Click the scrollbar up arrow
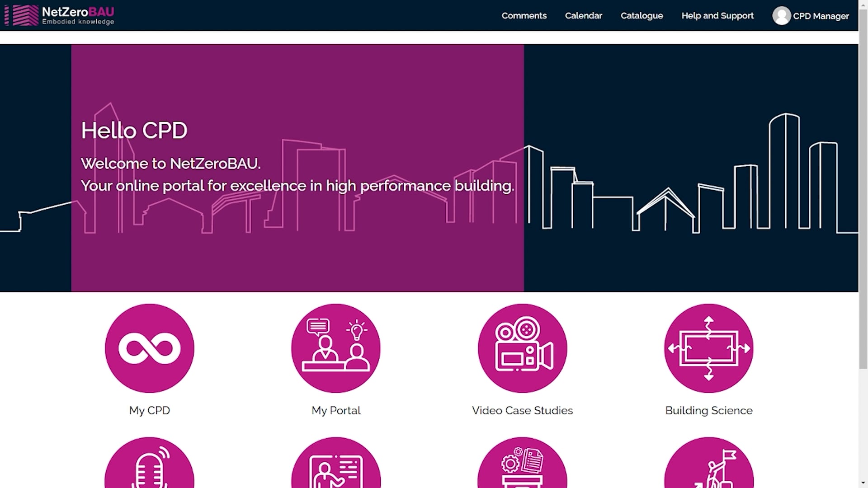The image size is (868, 488). (x=863, y=5)
